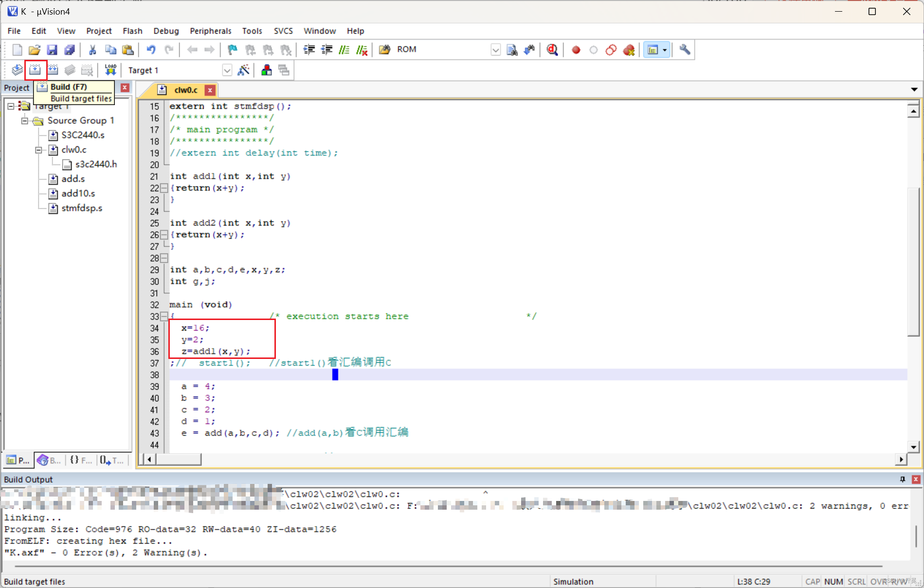924x588 pixels.
Task: Open Manage Components icon with colored blocks
Action: 266,70
